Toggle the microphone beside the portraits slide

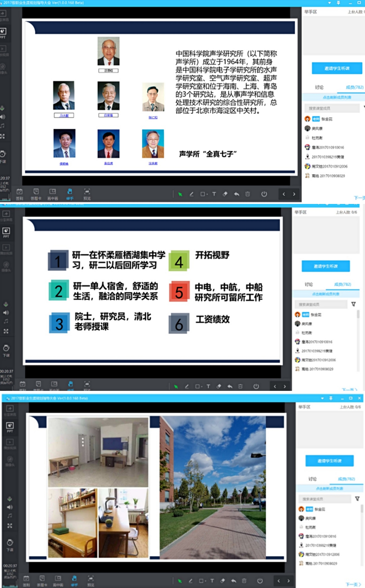tap(2, 108)
